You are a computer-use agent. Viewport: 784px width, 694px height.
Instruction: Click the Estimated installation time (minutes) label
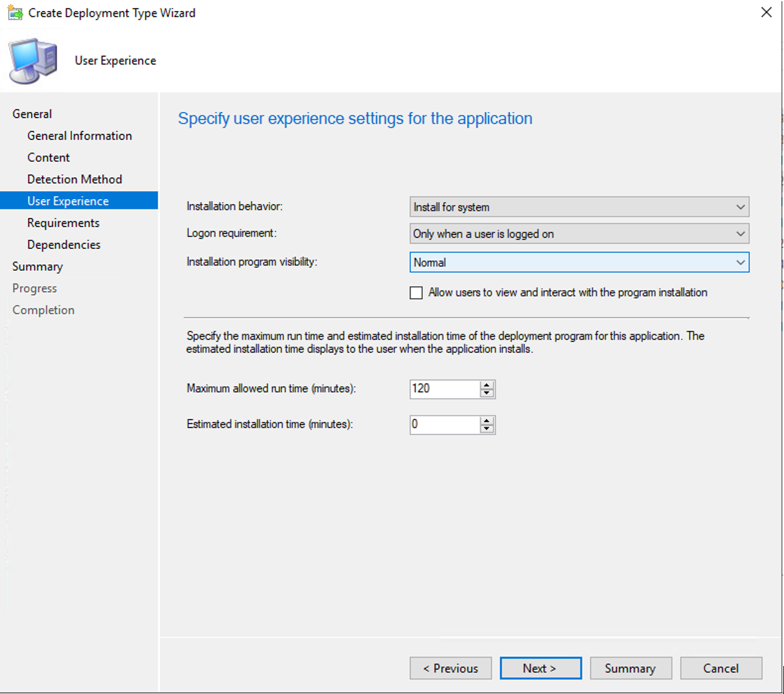270,425
